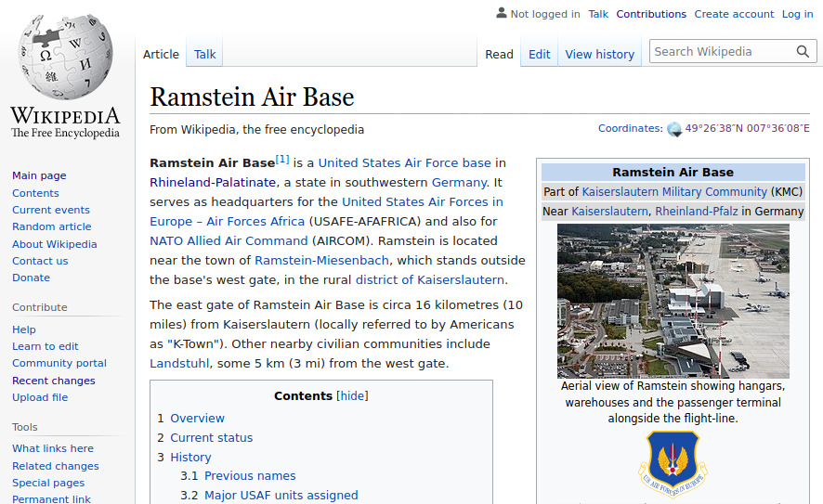Screen dimensions: 823x504
Task: Jump to Major USAF units assigned
Action: [281, 495]
